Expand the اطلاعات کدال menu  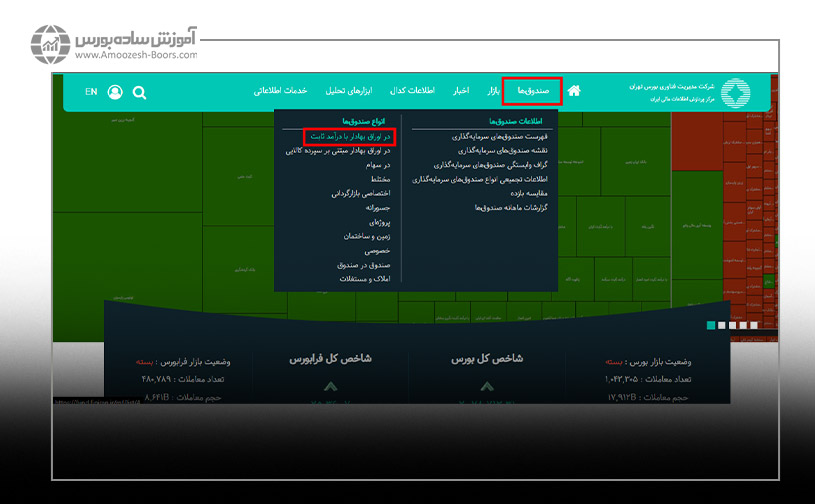(412, 91)
